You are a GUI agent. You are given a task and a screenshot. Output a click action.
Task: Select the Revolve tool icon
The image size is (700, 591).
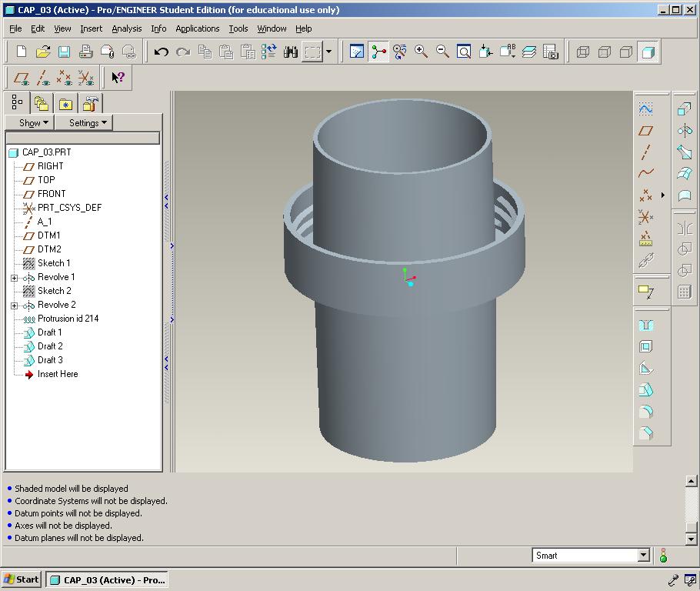[x=684, y=131]
